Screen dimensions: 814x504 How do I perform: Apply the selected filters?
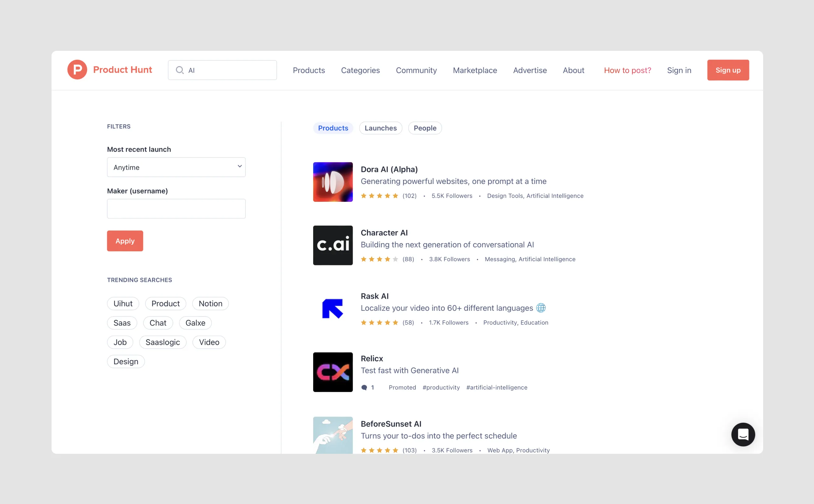[125, 241]
